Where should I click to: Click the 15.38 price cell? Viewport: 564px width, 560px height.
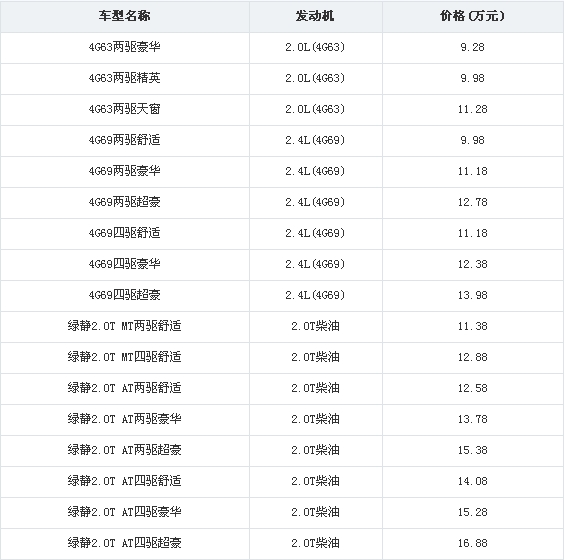(472, 450)
